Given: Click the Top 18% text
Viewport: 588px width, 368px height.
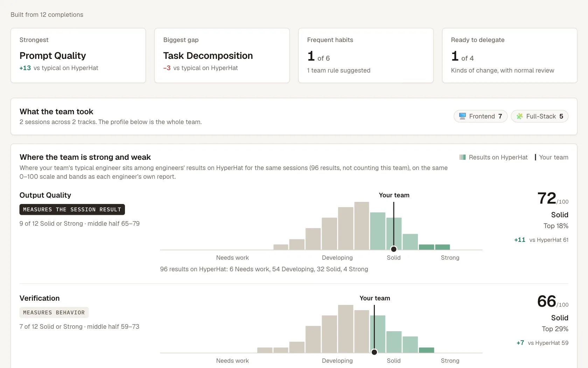Looking at the screenshot, I should 556,226.
